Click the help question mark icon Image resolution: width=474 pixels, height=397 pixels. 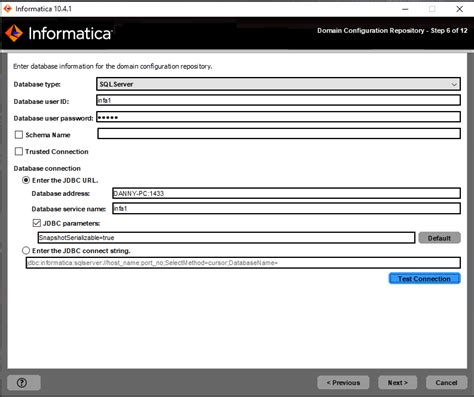tap(22, 383)
